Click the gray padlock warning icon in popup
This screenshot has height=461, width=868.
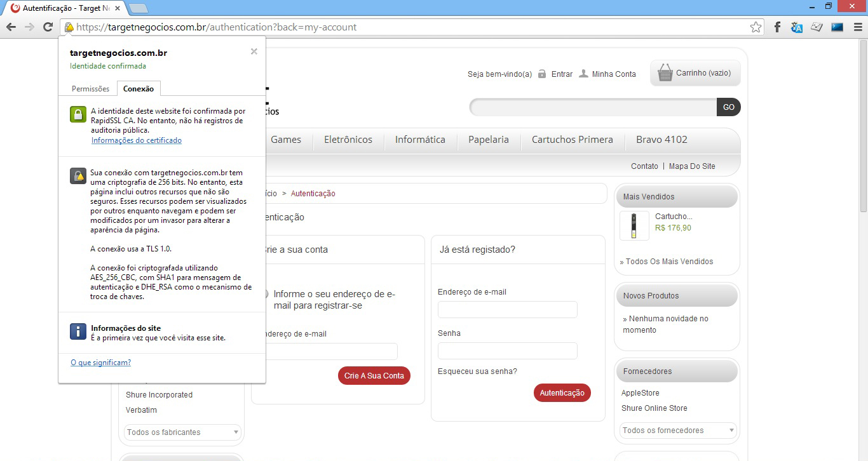tap(78, 176)
